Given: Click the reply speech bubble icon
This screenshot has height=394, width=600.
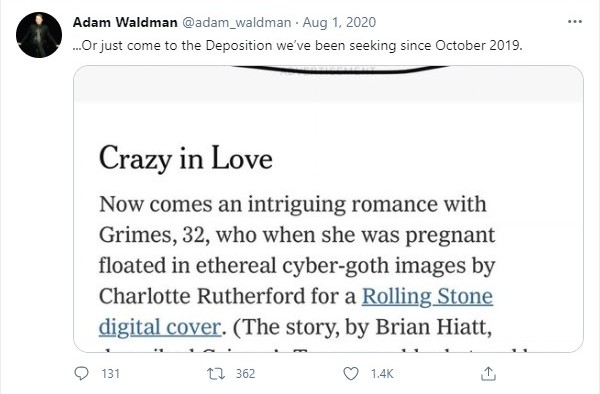Looking at the screenshot, I should pyautogui.click(x=81, y=373).
